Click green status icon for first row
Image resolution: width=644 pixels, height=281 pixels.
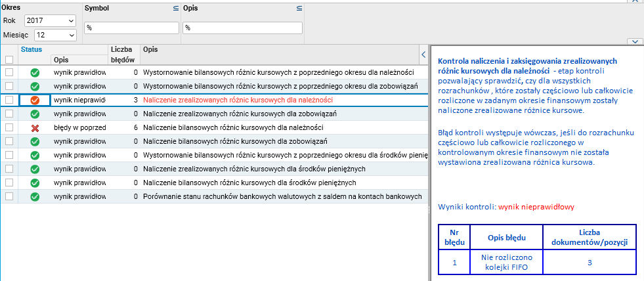[x=35, y=72]
